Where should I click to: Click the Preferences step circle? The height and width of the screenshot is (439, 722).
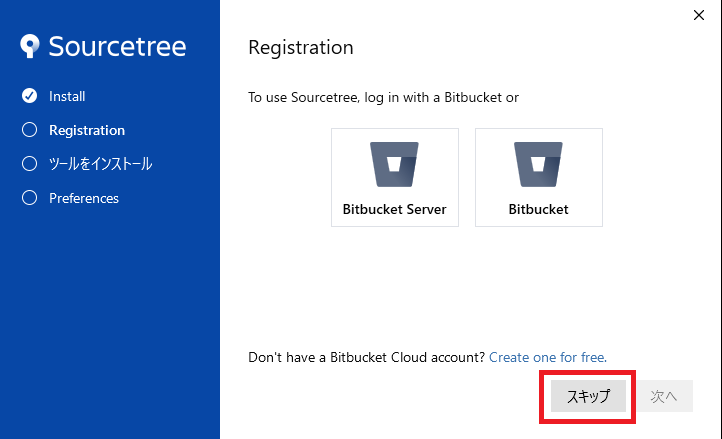coord(29,198)
